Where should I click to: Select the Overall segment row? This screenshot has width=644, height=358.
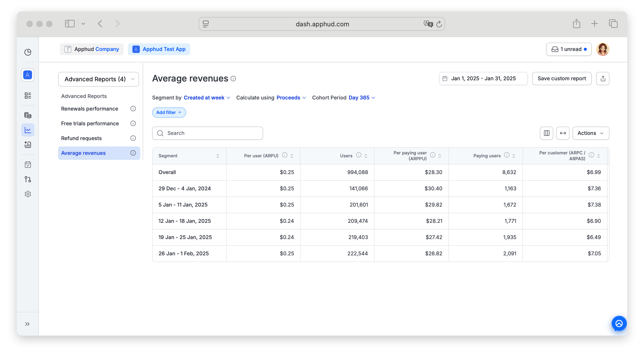(380, 172)
